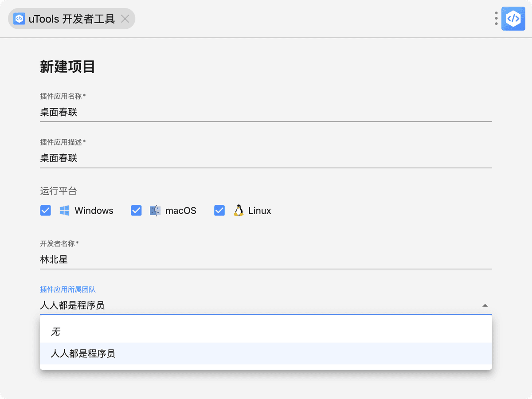Choose the 无 option in the dropdown list
Screen dimensions: 532x399
point(55,332)
